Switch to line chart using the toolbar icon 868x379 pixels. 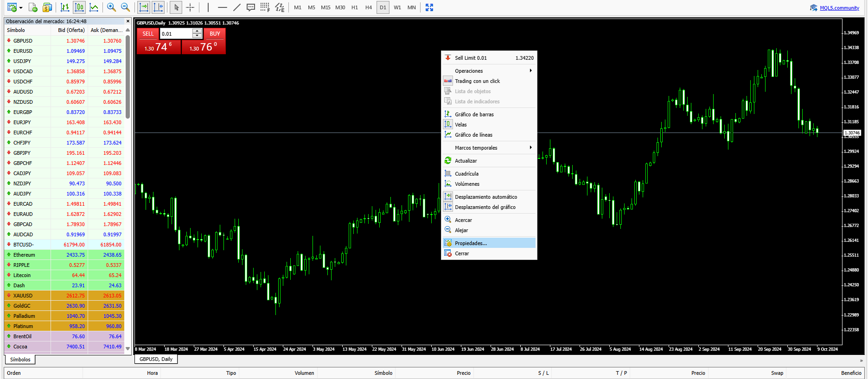click(x=94, y=7)
